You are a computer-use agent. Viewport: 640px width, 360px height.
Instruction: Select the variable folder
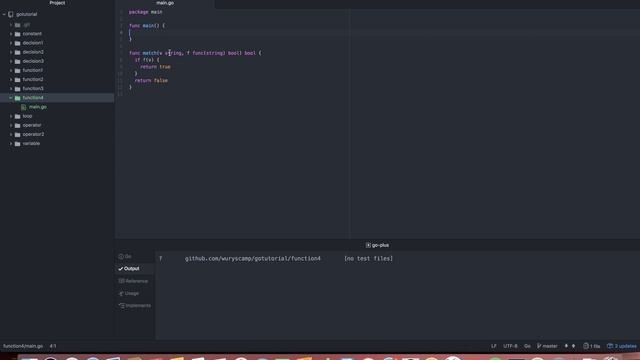31,144
